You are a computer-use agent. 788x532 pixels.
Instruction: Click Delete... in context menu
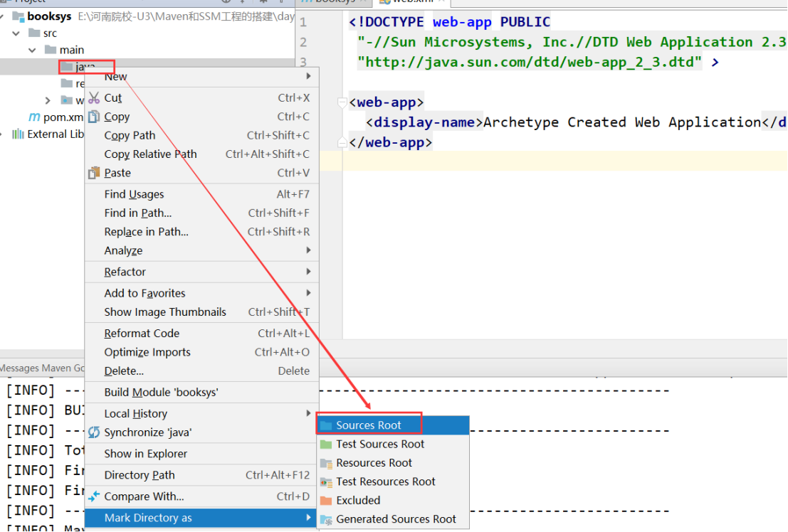[201, 371]
